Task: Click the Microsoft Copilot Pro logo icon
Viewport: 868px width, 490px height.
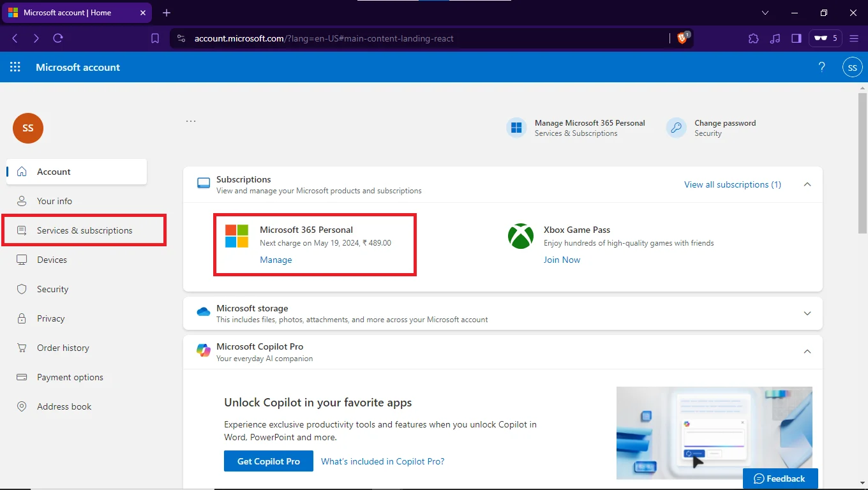Action: 204,350
